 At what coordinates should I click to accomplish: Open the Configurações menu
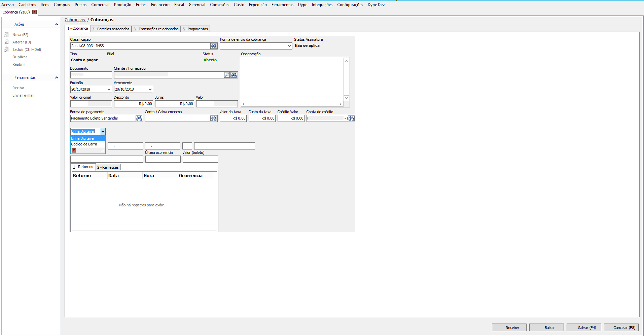(350, 5)
